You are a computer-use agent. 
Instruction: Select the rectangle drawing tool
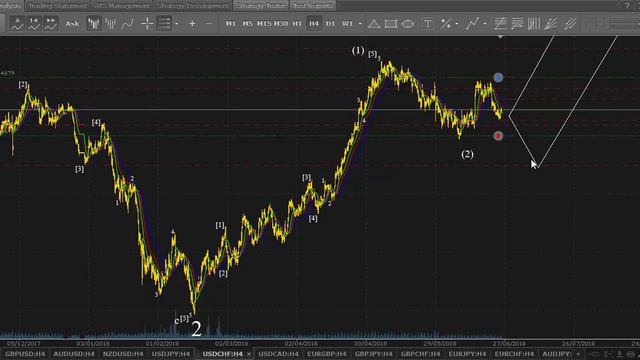(391, 24)
